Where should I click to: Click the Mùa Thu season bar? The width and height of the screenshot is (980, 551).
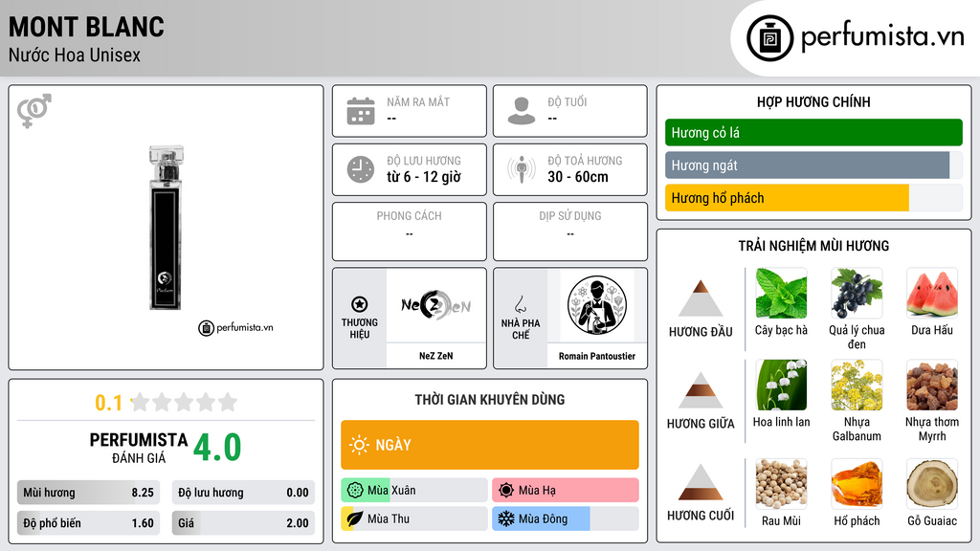(414, 518)
